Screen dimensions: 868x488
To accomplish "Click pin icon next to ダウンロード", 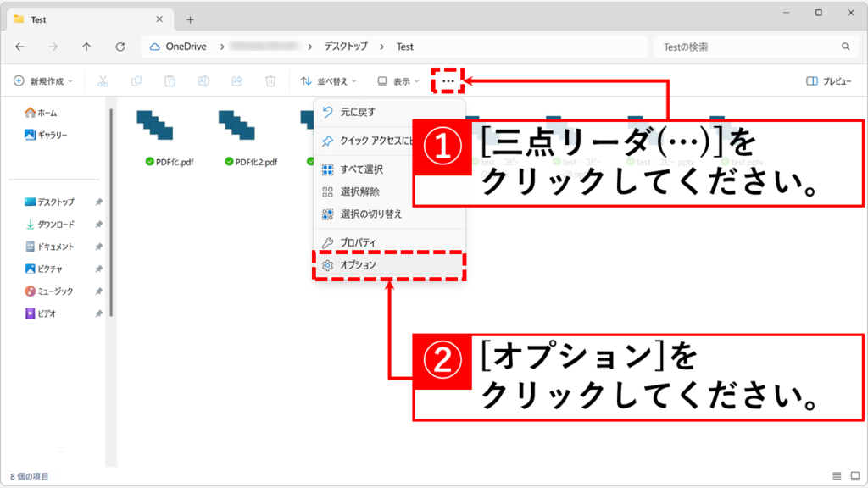I will pyautogui.click(x=98, y=225).
